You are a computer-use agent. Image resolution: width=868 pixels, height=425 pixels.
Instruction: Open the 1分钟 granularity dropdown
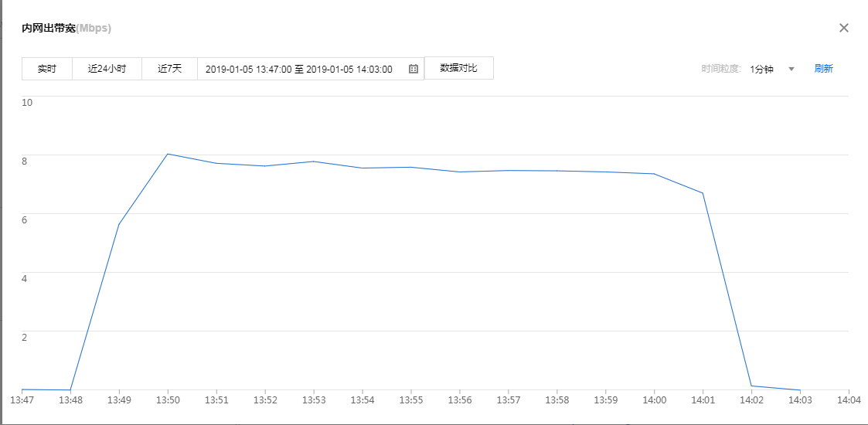click(762, 69)
